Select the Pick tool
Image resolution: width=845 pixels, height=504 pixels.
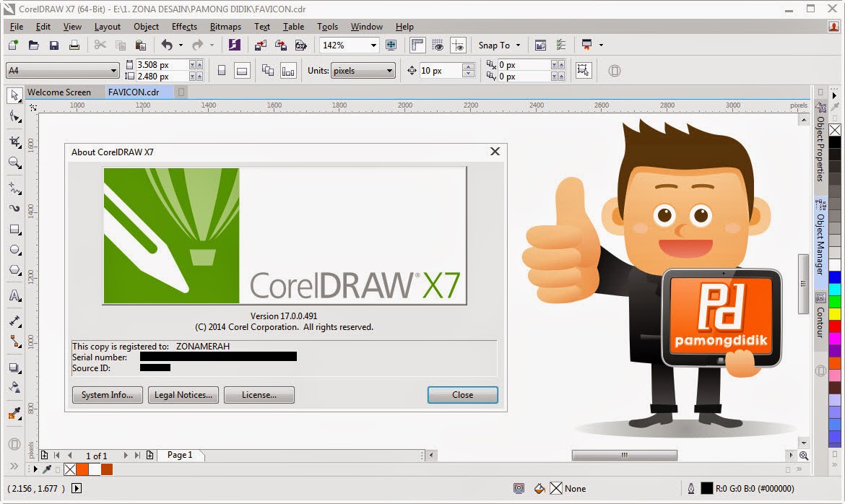(14, 95)
